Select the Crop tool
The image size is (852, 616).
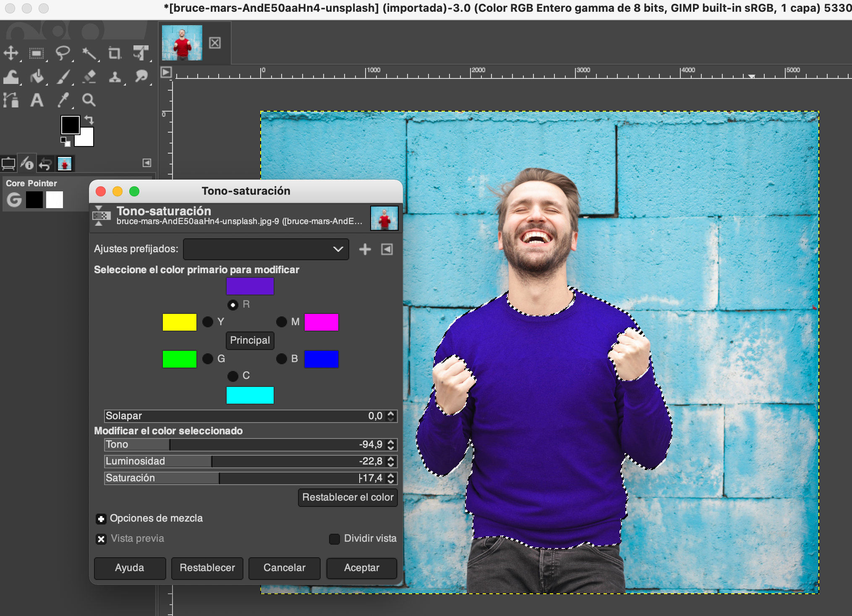click(115, 53)
